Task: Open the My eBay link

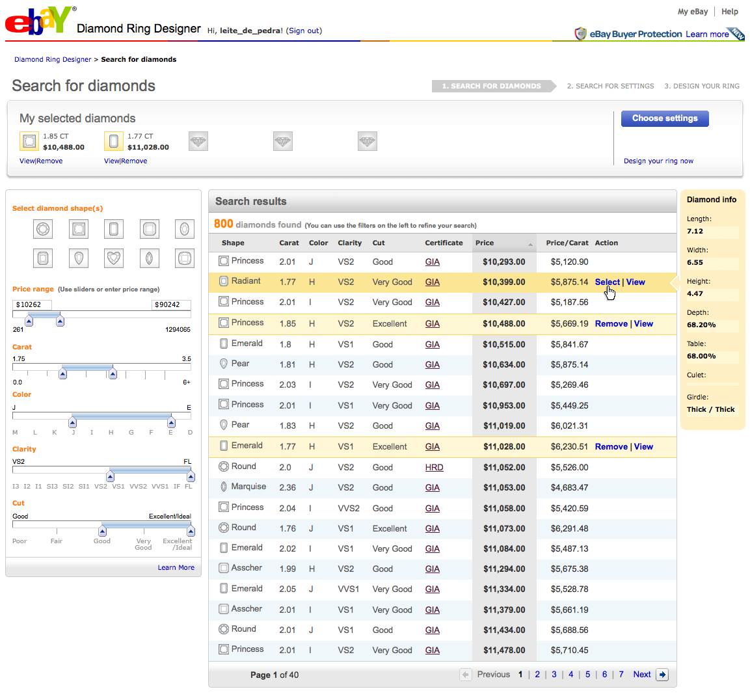Action: [x=693, y=12]
